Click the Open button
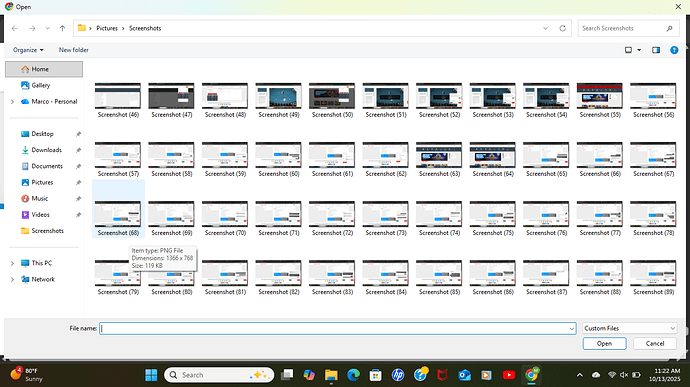 coord(604,343)
